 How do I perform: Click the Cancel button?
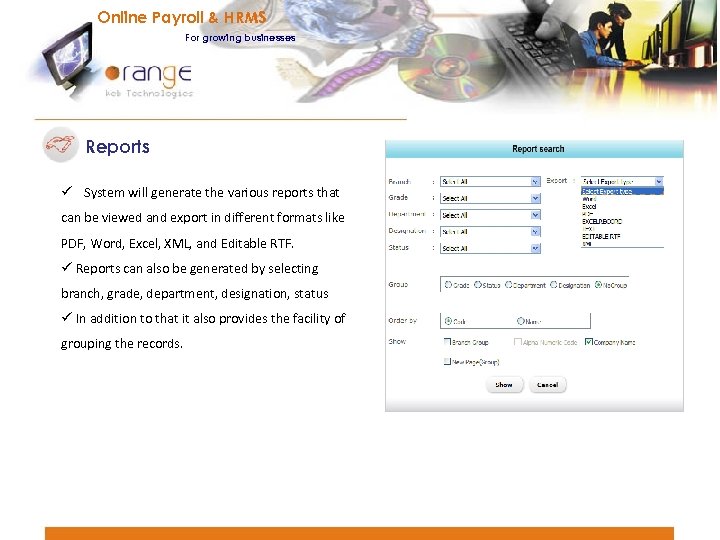(547, 385)
